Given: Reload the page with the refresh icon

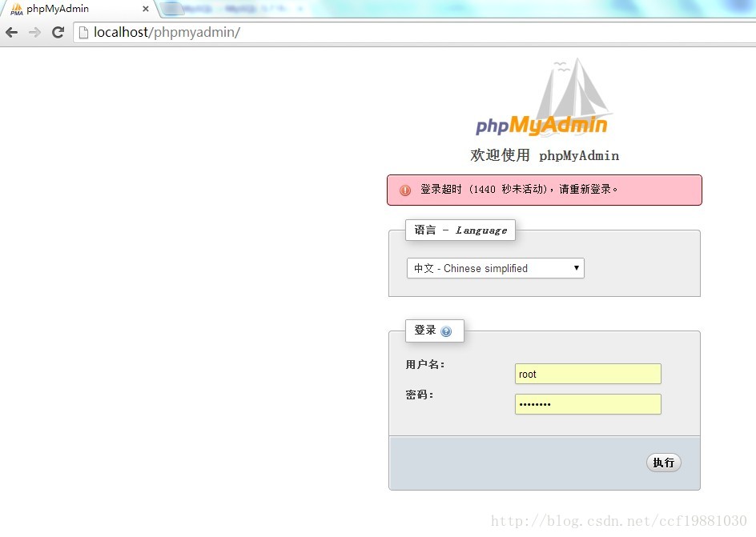Looking at the screenshot, I should [x=58, y=32].
